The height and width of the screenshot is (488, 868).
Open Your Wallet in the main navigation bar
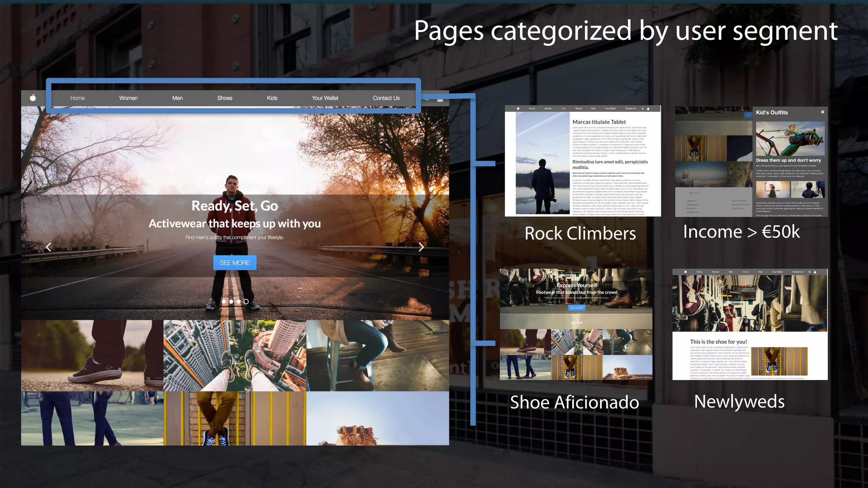325,98
